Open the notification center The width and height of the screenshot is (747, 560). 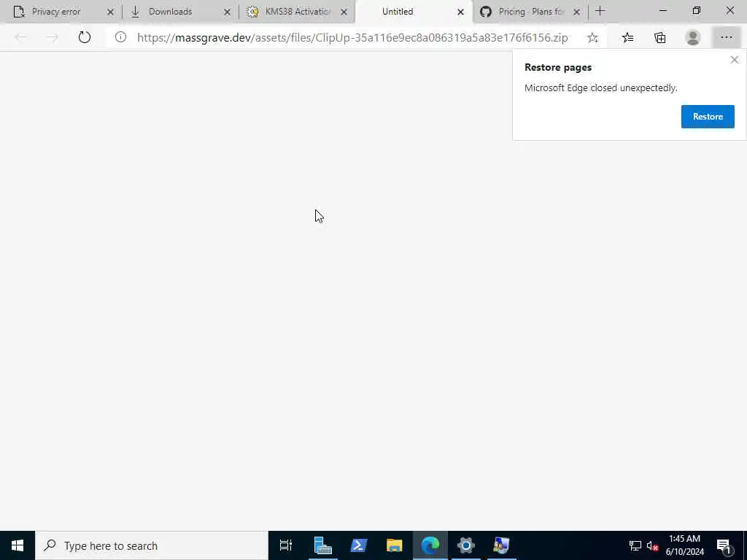point(724,545)
